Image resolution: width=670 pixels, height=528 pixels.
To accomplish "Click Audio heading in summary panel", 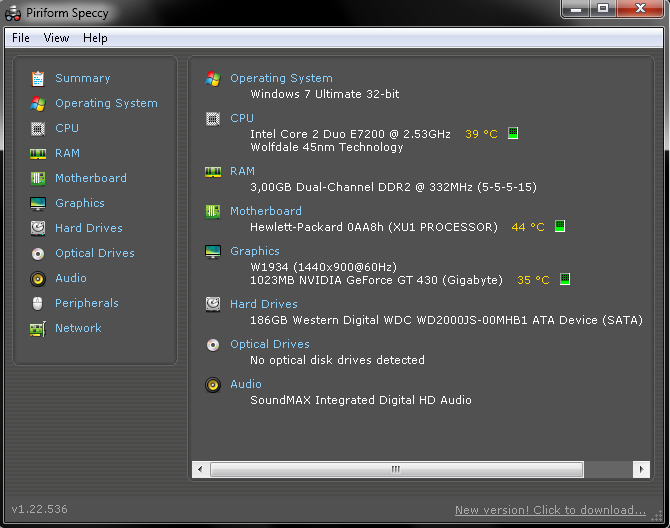I will point(246,384).
